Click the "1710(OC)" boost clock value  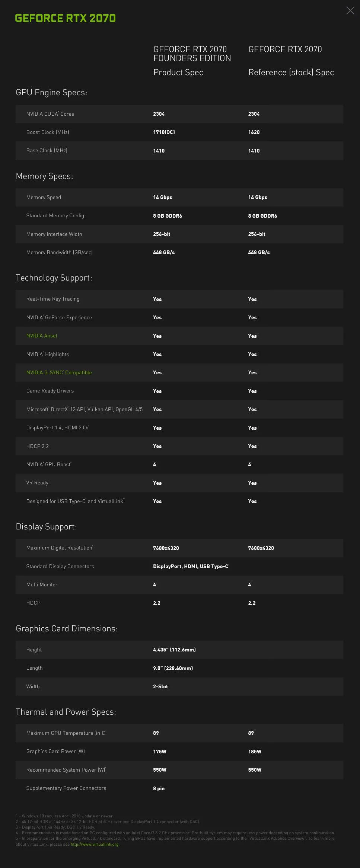click(164, 132)
